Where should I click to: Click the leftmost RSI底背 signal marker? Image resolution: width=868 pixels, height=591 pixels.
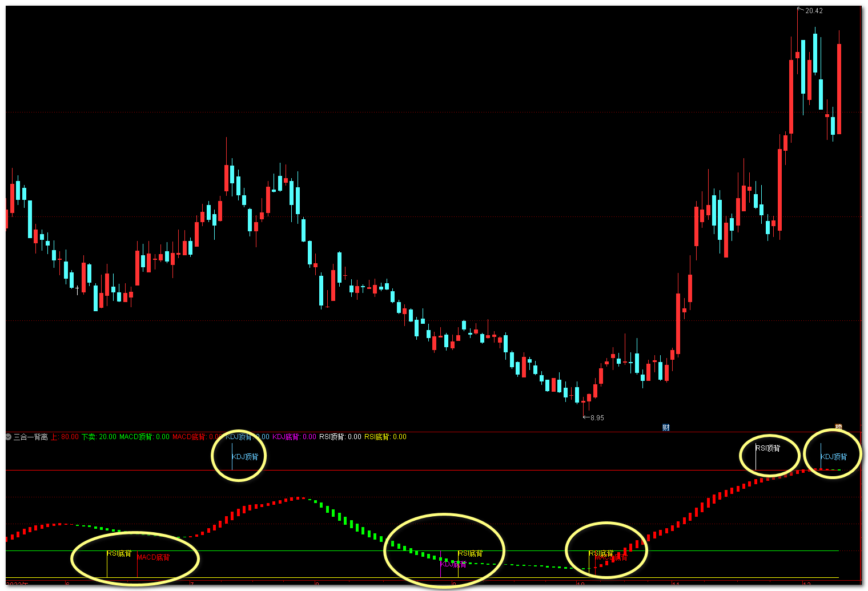pos(119,553)
